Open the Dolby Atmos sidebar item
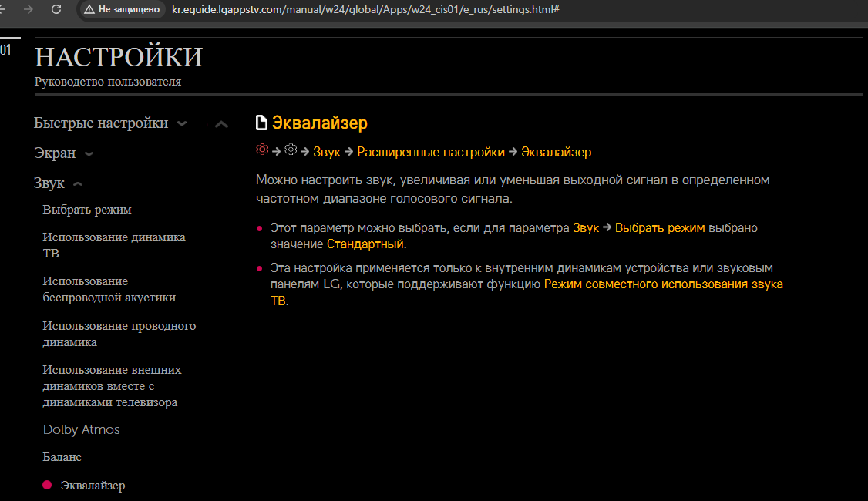Screen dimensions: 868x501 pos(82,430)
